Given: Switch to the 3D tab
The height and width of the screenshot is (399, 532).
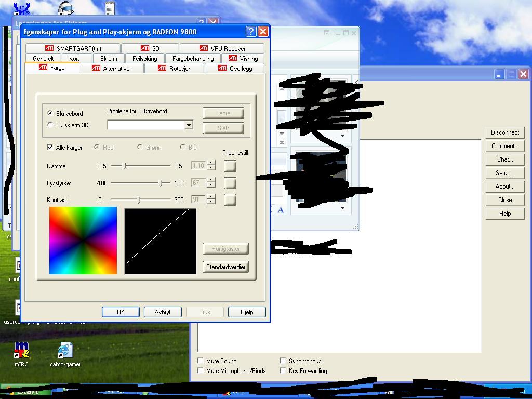Looking at the screenshot, I should (150, 48).
